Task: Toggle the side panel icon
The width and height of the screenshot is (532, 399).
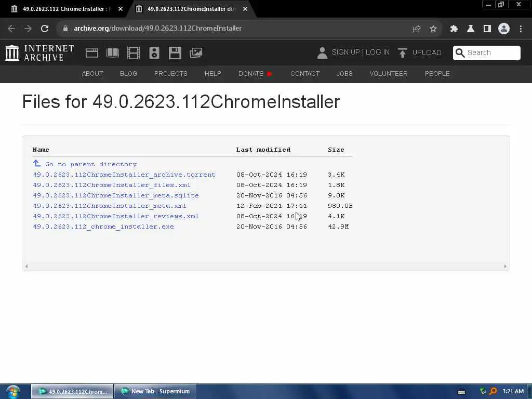Action: [x=487, y=29]
